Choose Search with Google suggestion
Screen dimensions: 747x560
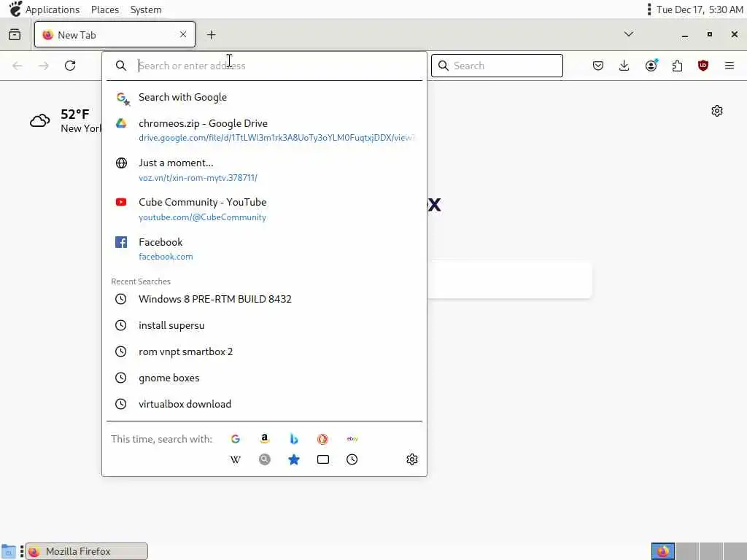point(264,97)
